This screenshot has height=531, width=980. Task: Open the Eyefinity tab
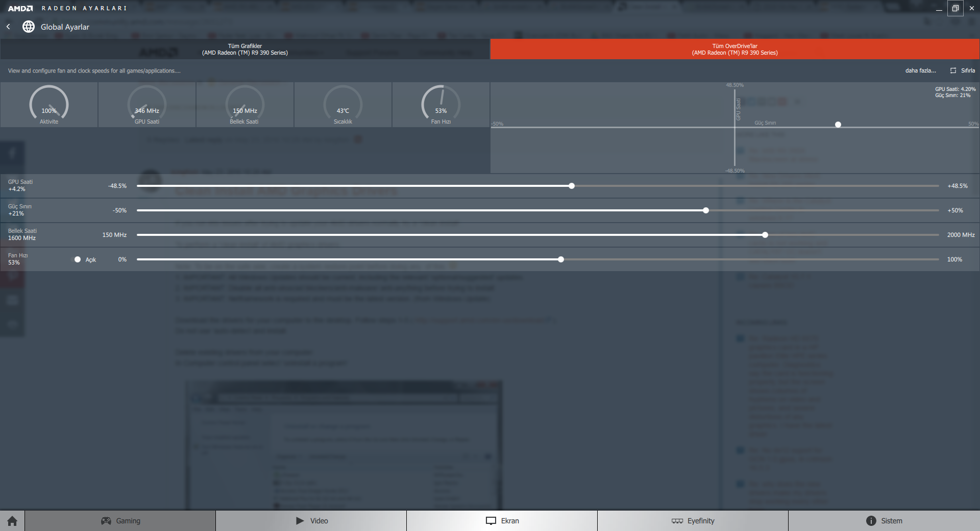pyautogui.click(x=693, y=521)
